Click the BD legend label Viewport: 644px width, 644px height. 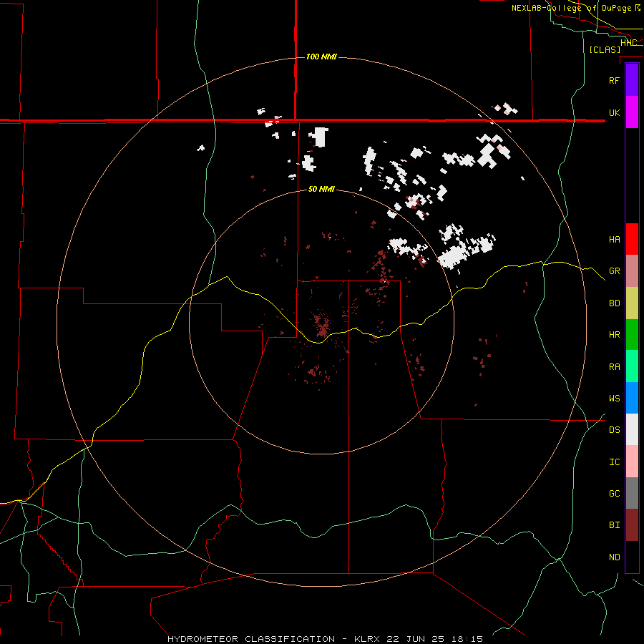pos(614,303)
